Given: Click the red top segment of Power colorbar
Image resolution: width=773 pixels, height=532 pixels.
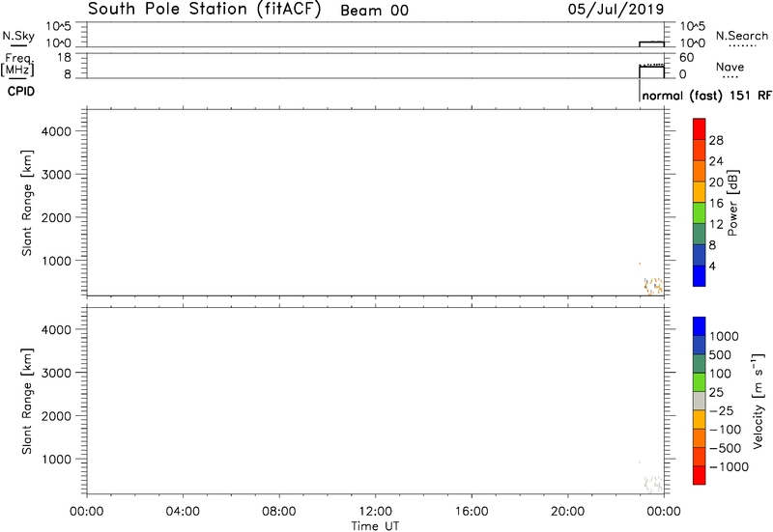Looking at the screenshot, I should tap(699, 128).
